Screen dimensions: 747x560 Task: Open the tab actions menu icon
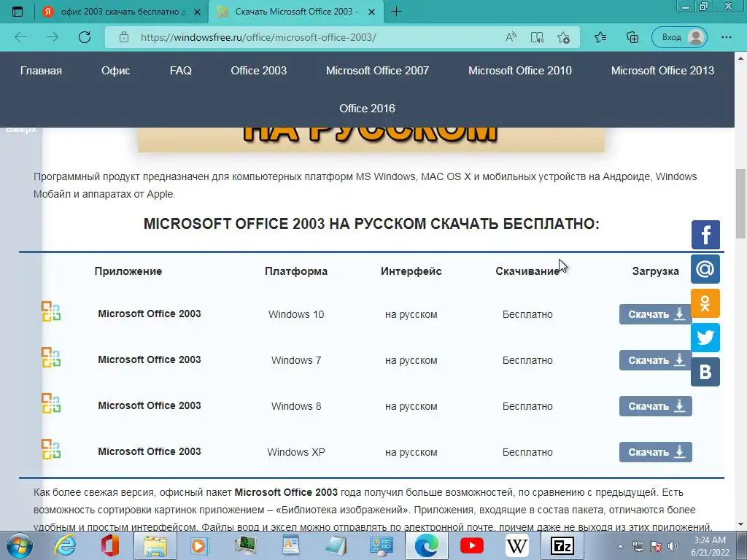[18, 12]
